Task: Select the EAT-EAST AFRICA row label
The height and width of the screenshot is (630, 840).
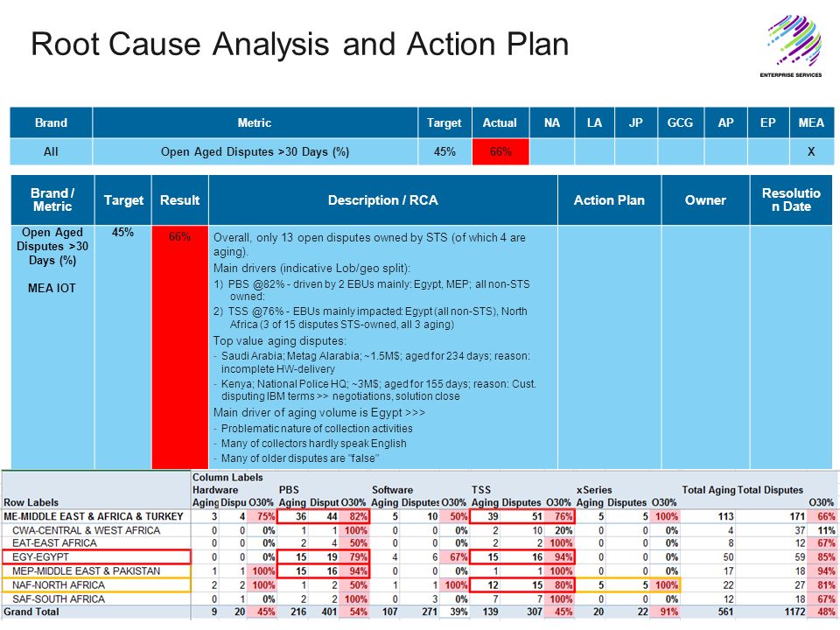Action: click(x=54, y=543)
